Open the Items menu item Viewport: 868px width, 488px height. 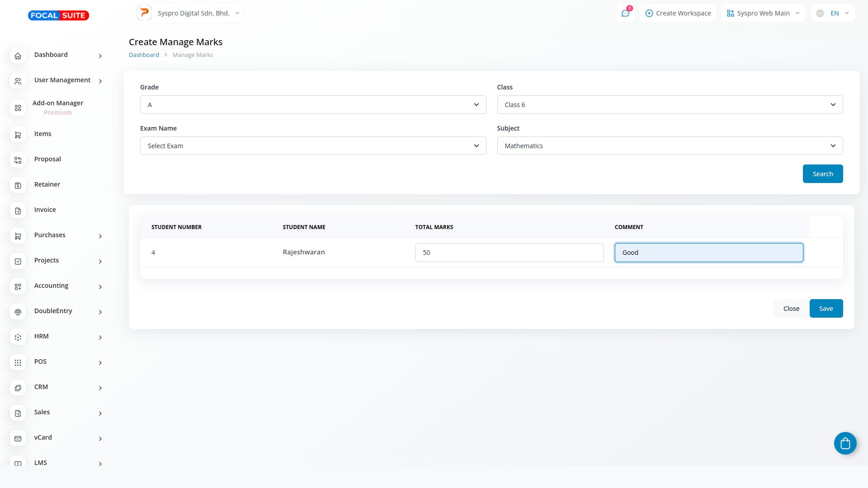tap(42, 134)
